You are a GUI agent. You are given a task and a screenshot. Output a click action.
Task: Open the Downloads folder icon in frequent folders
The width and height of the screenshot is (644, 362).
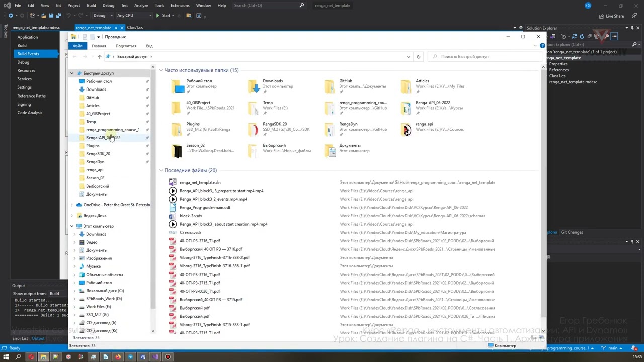click(x=254, y=86)
